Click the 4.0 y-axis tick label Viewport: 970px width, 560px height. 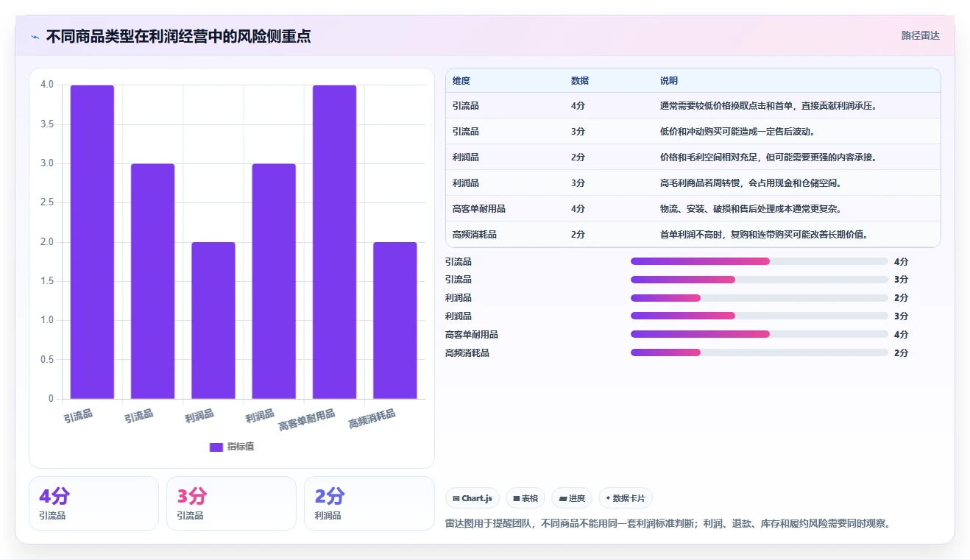pyautogui.click(x=47, y=85)
